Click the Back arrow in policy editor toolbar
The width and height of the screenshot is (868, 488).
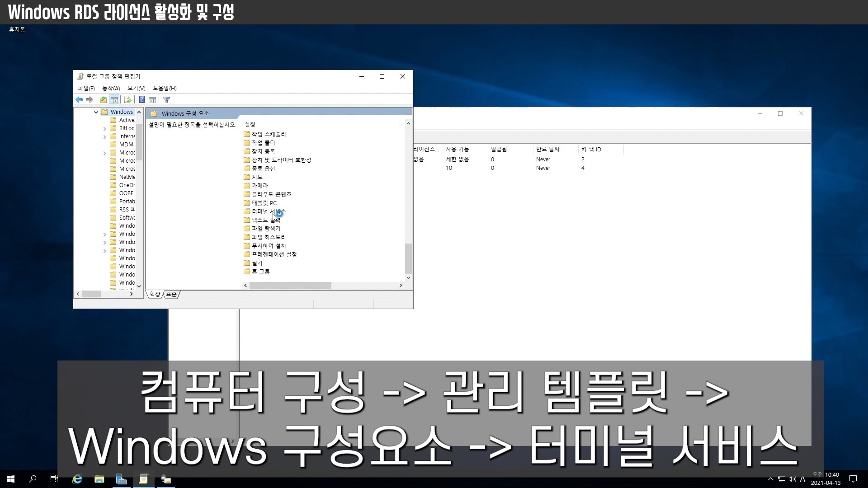(79, 99)
